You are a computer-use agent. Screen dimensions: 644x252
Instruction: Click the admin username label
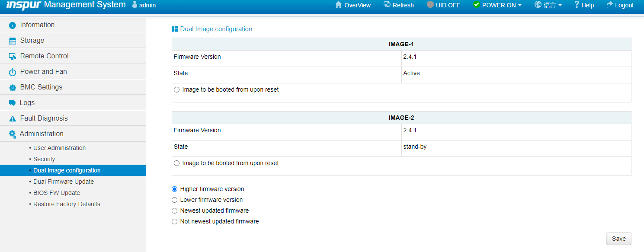pos(147,5)
